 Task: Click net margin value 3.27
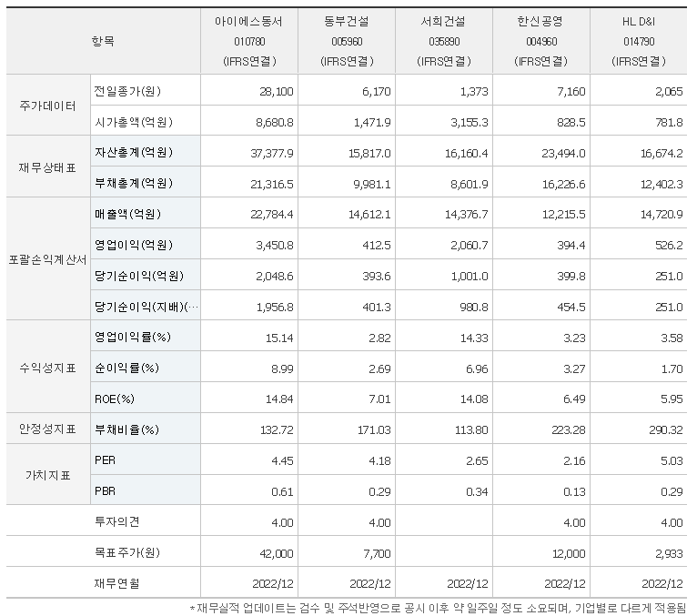(574, 369)
